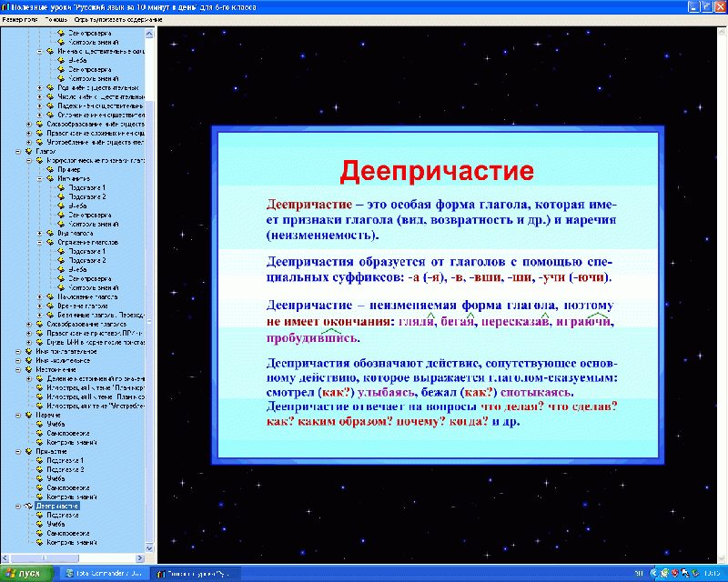728x582 pixels.
Task: Select Контроль знаний under Наречие
Action: [72, 442]
